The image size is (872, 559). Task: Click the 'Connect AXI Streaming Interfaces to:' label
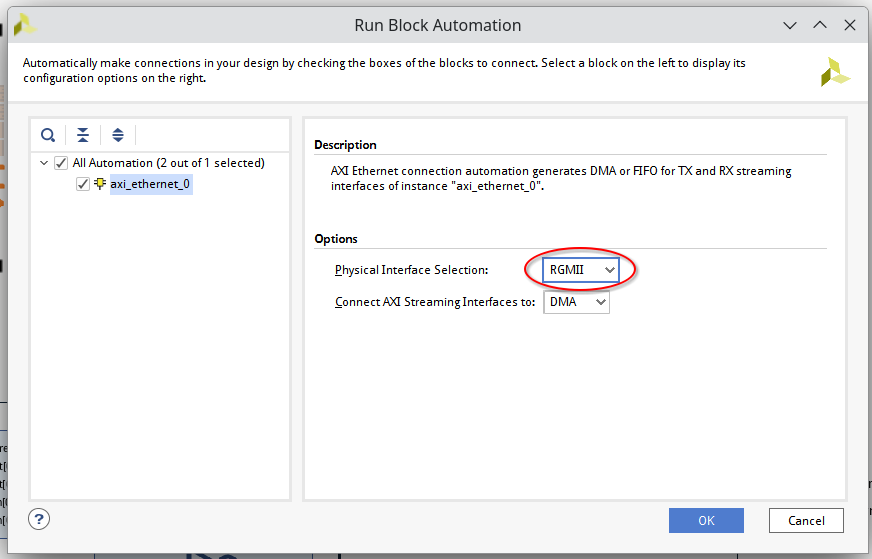pyautogui.click(x=435, y=302)
